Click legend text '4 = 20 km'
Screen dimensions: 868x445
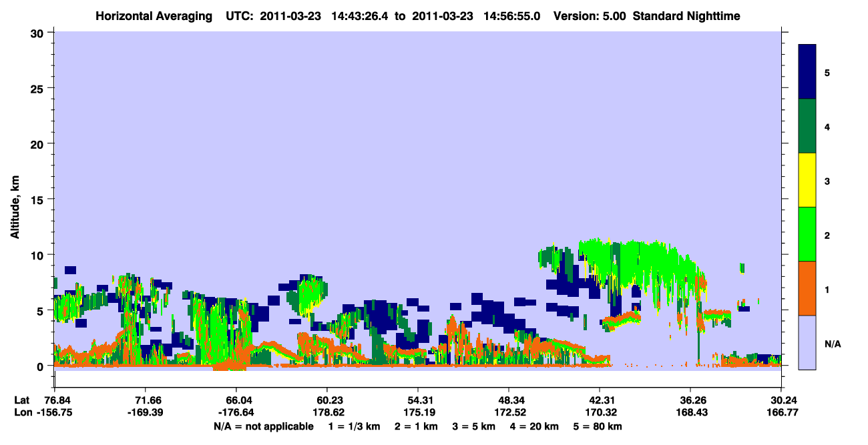[x=535, y=426]
